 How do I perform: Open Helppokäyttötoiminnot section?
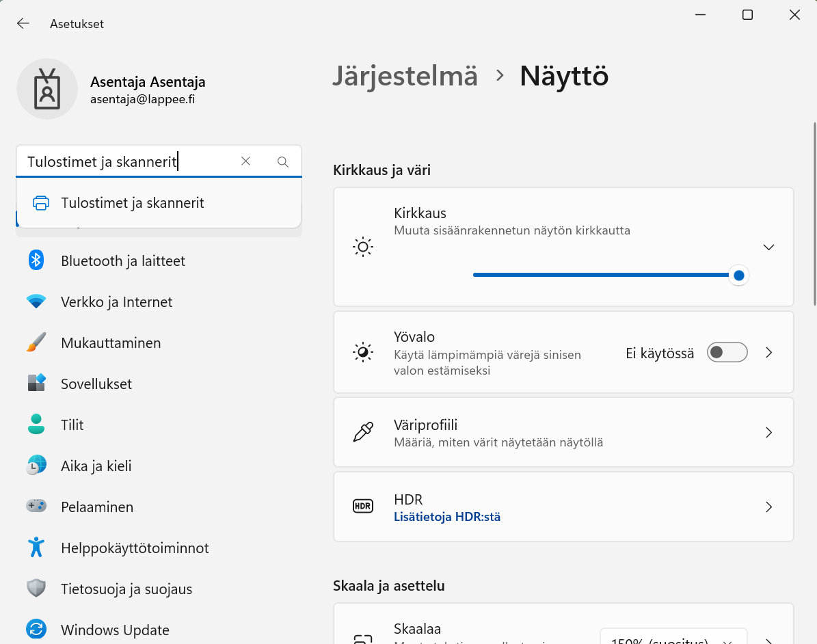[159, 548]
